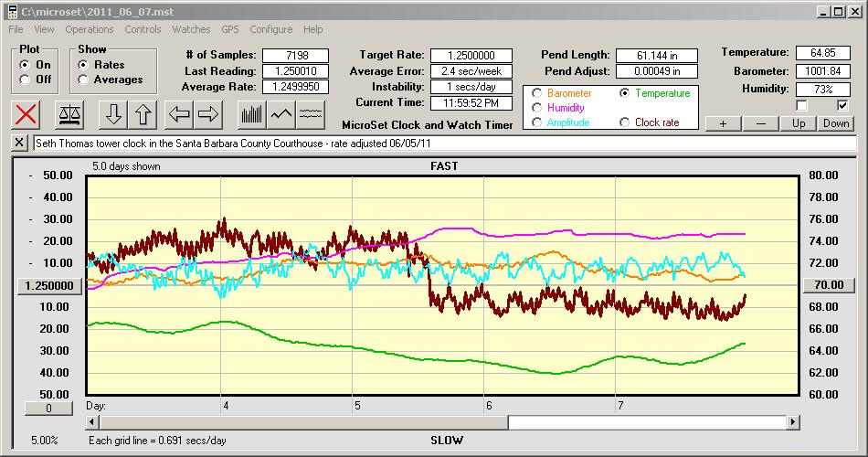Click the scrollbar left arrow
This screenshot has width=868, height=457.
pos(93,422)
